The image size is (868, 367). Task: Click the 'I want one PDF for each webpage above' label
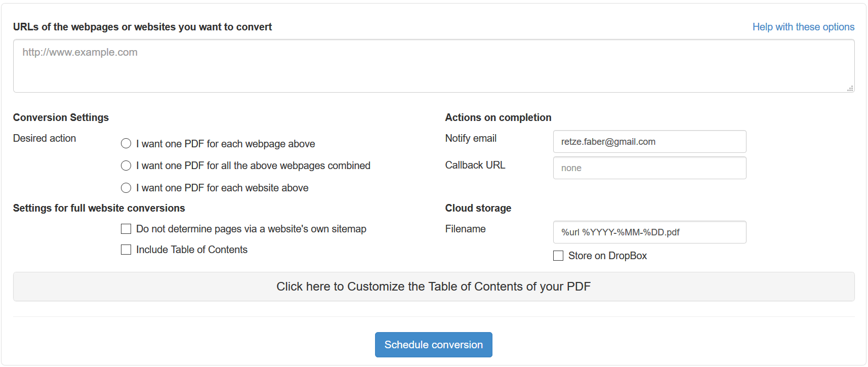coord(225,144)
